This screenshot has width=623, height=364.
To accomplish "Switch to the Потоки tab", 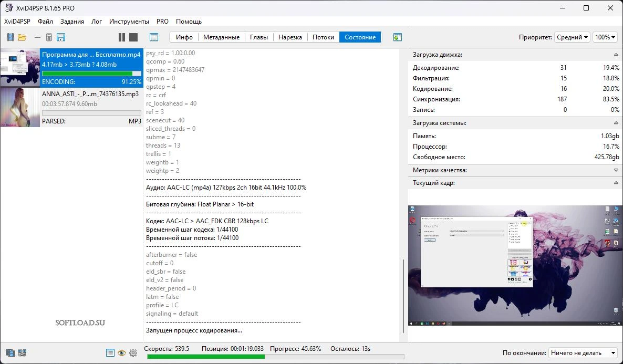I will tap(323, 37).
